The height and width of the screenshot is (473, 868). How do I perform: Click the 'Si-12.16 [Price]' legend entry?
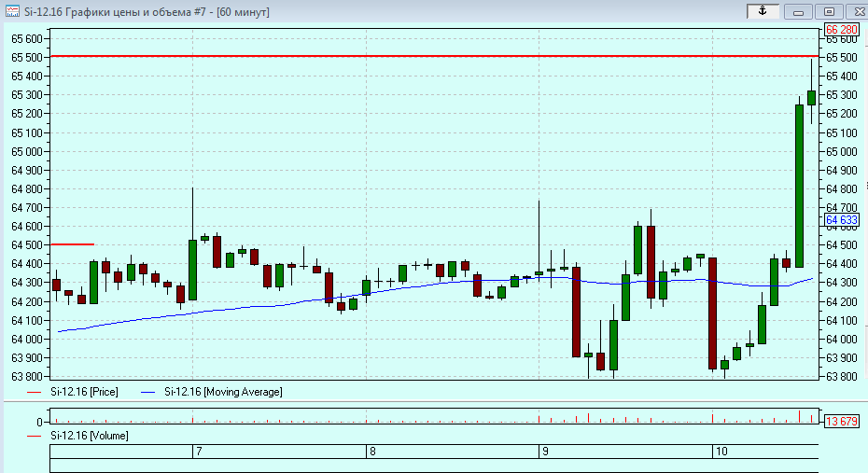84,392
